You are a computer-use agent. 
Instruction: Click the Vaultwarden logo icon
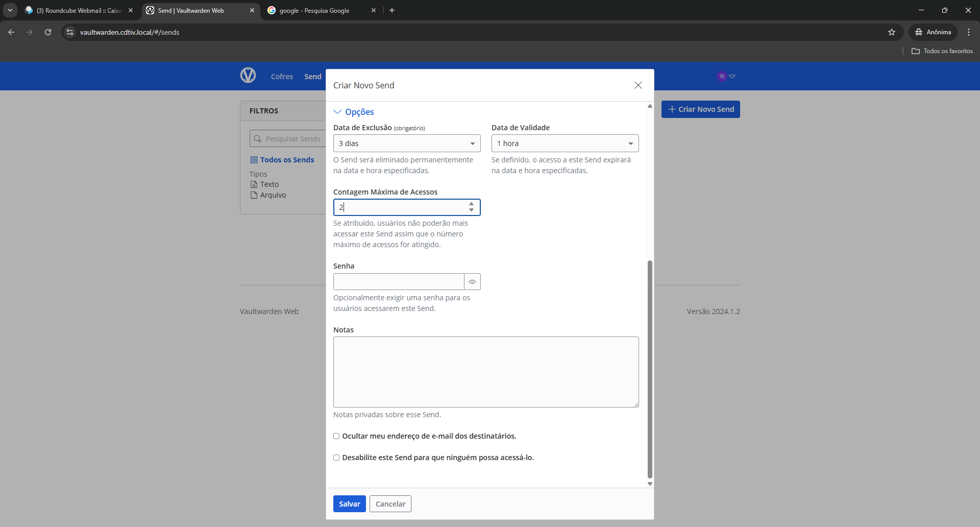[248, 76]
